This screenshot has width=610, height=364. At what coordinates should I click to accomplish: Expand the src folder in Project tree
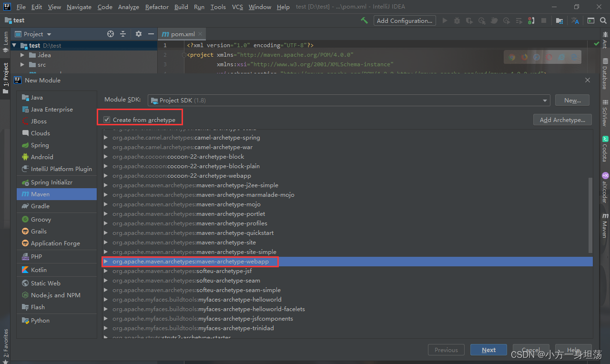tap(22, 64)
